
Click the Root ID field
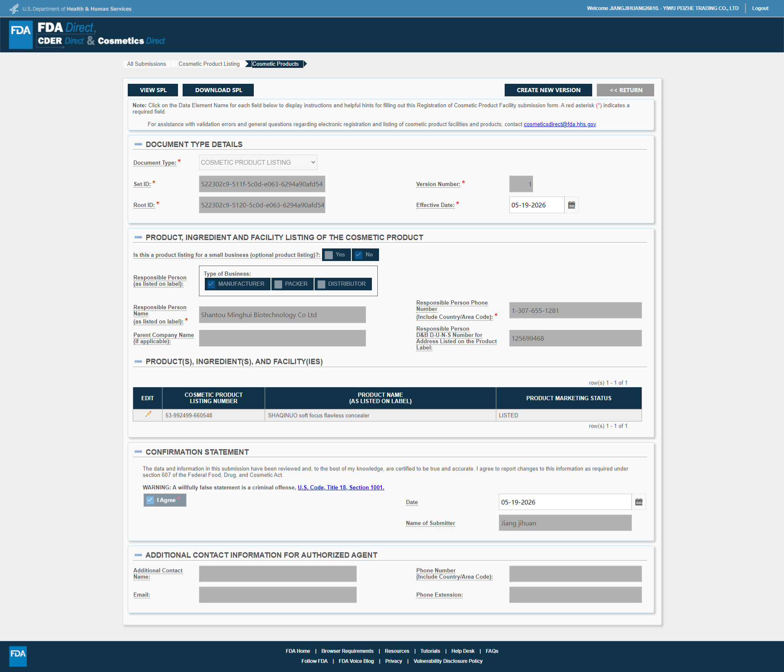[x=262, y=205]
